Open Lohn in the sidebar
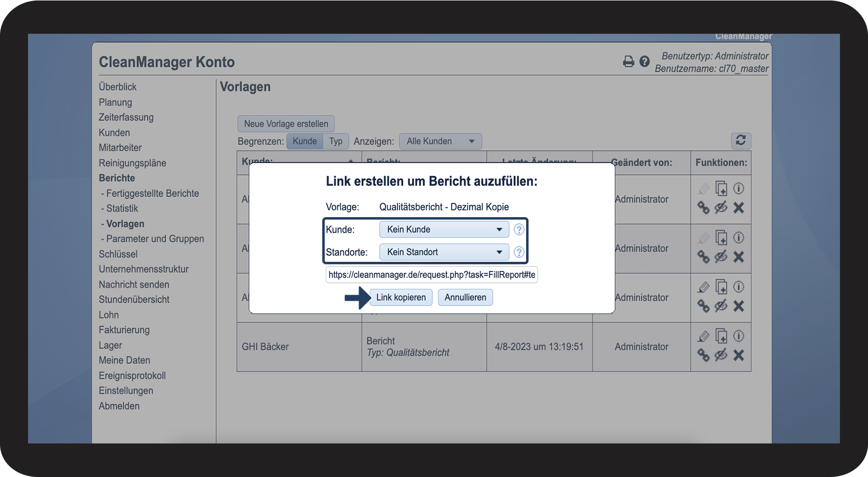Viewport: 868px width, 477px height. tap(109, 315)
